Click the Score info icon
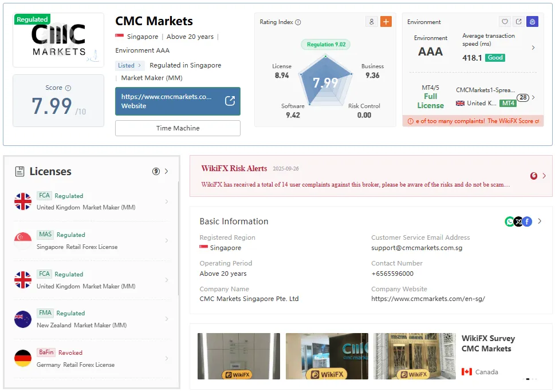Viewport: 555px width, 392px height. click(x=68, y=88)
